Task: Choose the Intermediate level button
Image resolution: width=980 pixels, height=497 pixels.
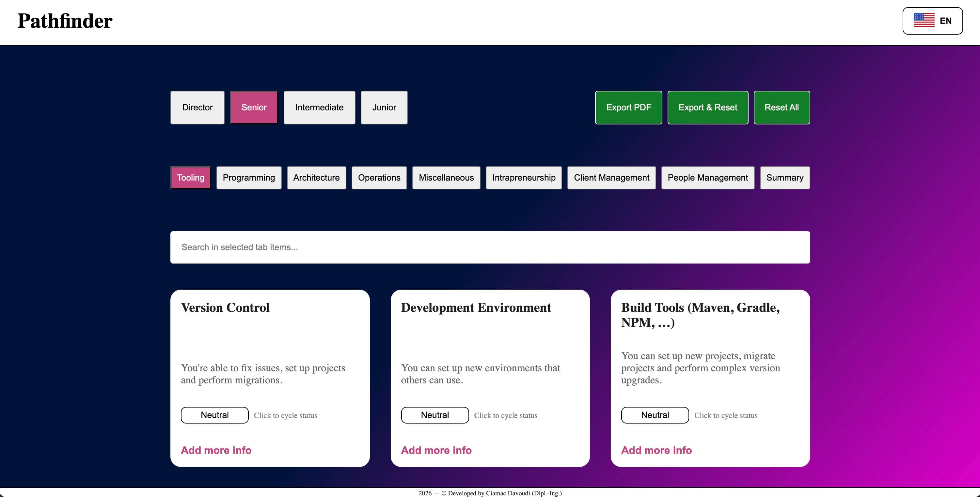Action: pos(319,107)
